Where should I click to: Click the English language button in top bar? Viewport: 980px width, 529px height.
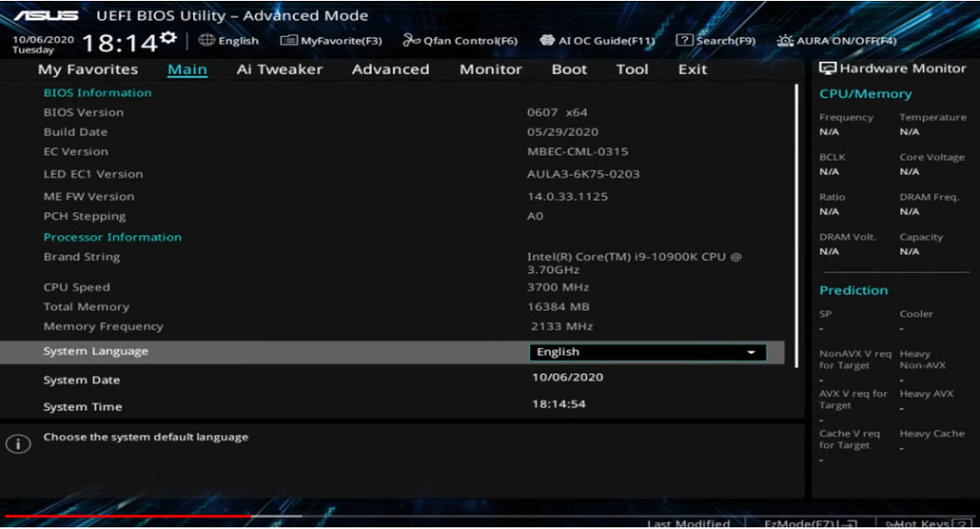[228, 41]
